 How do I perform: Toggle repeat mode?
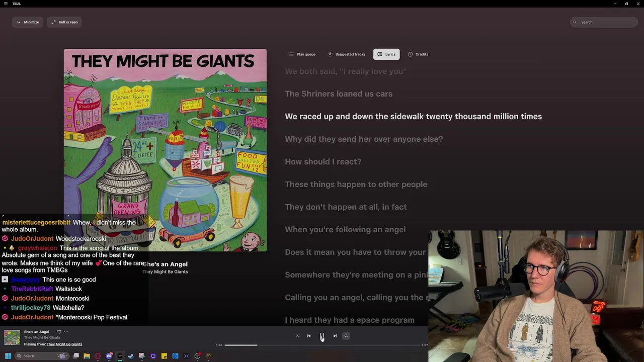pos(346,336)
